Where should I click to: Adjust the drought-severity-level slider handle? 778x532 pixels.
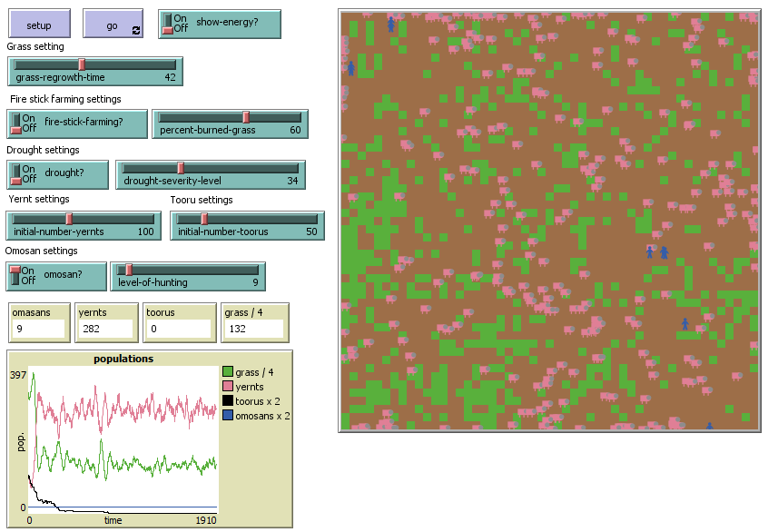[x=181, y=168]
